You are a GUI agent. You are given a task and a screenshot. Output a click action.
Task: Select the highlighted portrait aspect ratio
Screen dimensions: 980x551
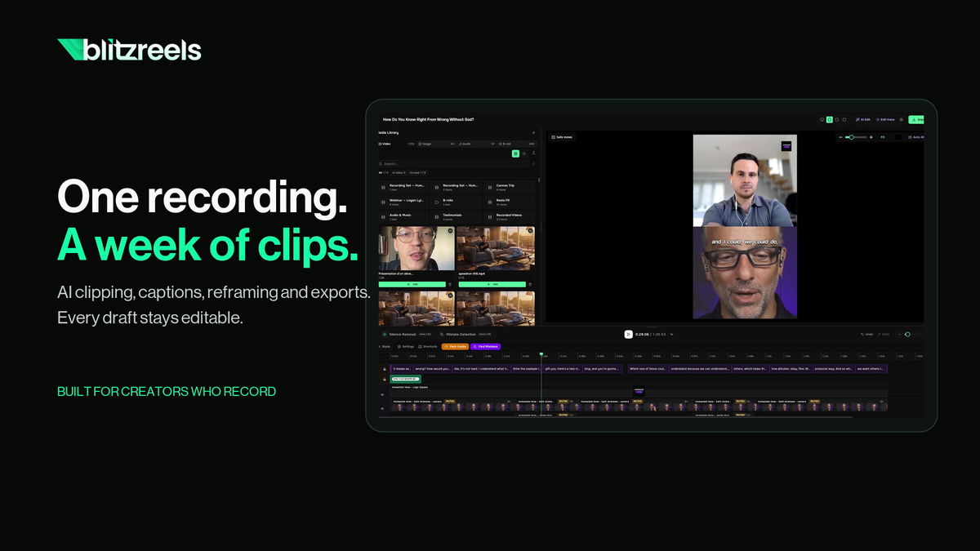click(829, 119)
